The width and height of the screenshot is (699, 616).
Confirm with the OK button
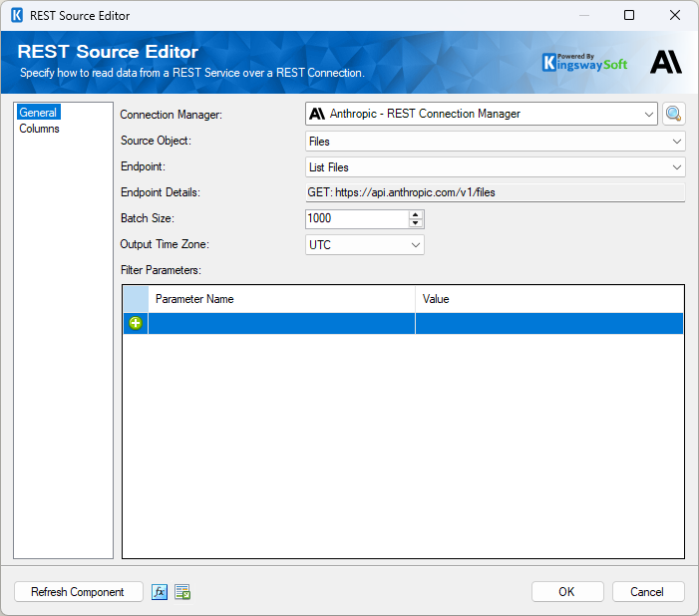tap(567, 592)
